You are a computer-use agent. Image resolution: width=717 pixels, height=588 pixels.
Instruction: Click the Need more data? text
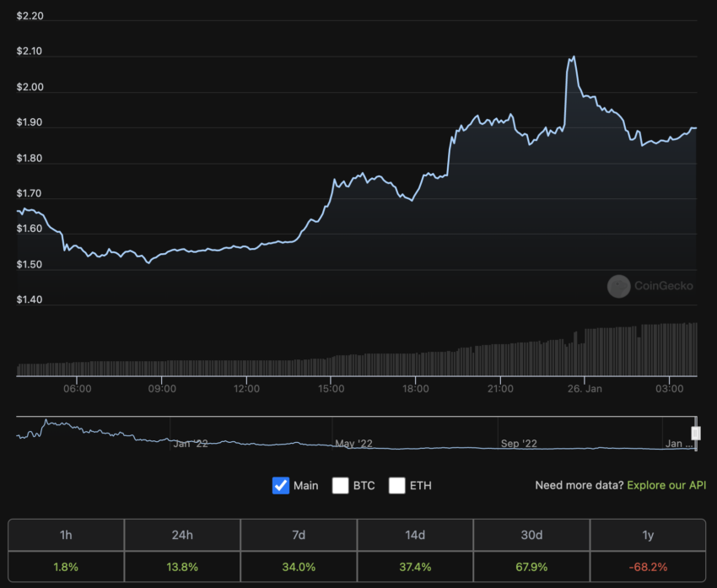[x=579, y=485]
